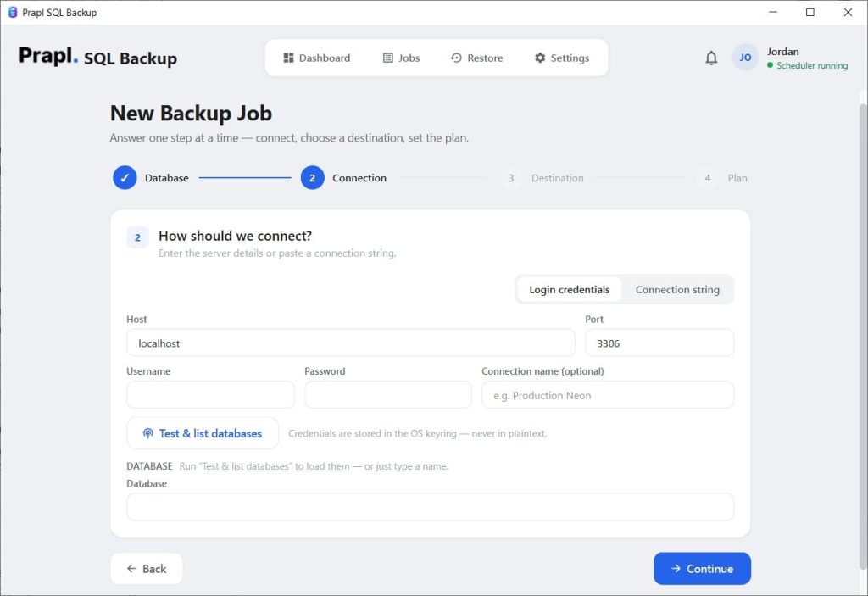
Task: Click the Prapl SQL Backup logo
Action: 98,57
